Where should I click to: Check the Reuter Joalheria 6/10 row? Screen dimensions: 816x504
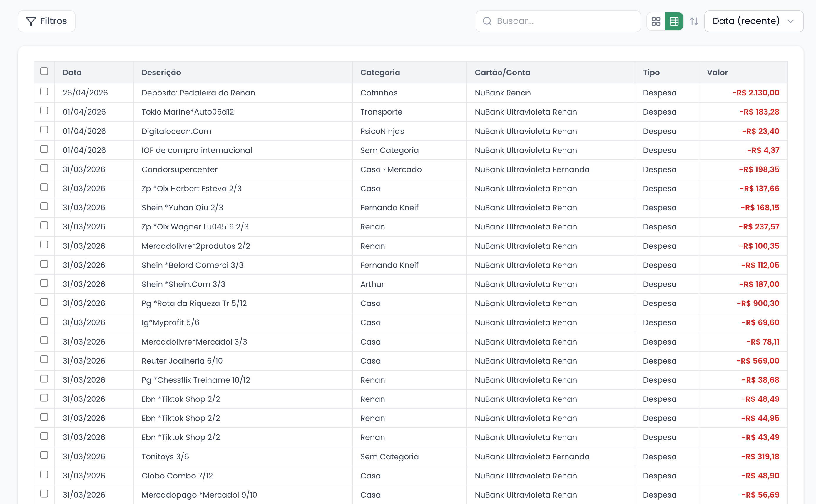44,359
